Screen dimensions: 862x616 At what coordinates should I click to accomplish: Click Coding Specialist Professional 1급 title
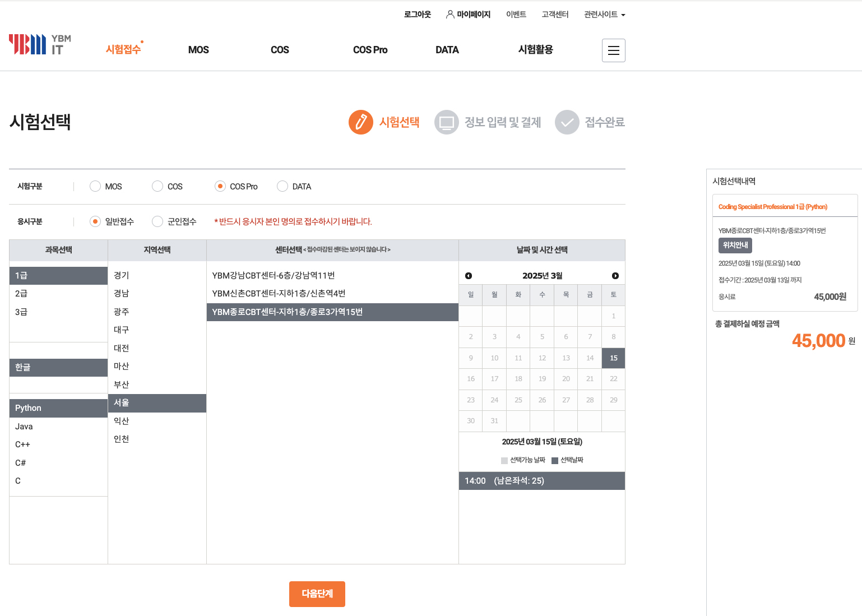pos(773,207)
